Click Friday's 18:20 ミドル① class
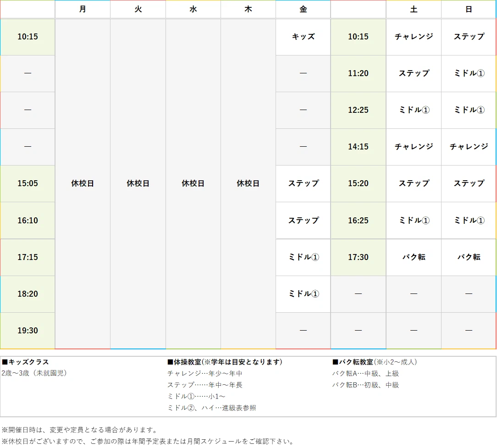Image resolution: width=497 pixels, height=448 pixels. [x=303, y=294]
